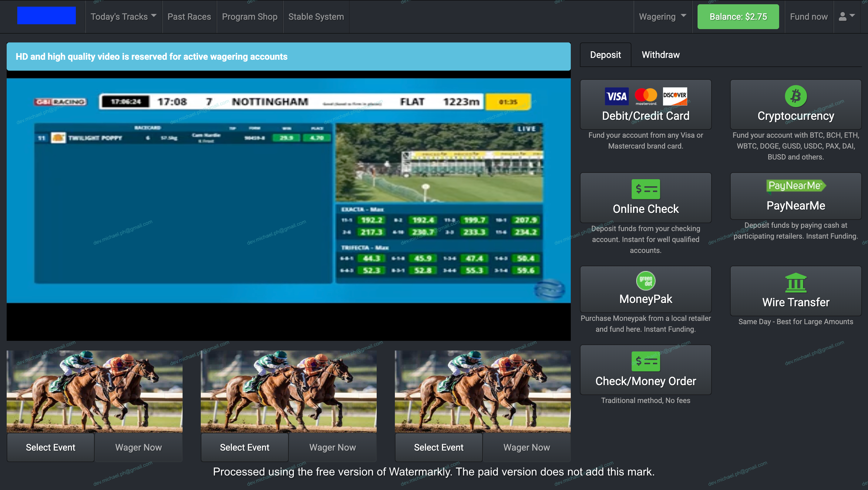
Task: Select the Online Check dollar icon
Action: [x=645, y=189]
